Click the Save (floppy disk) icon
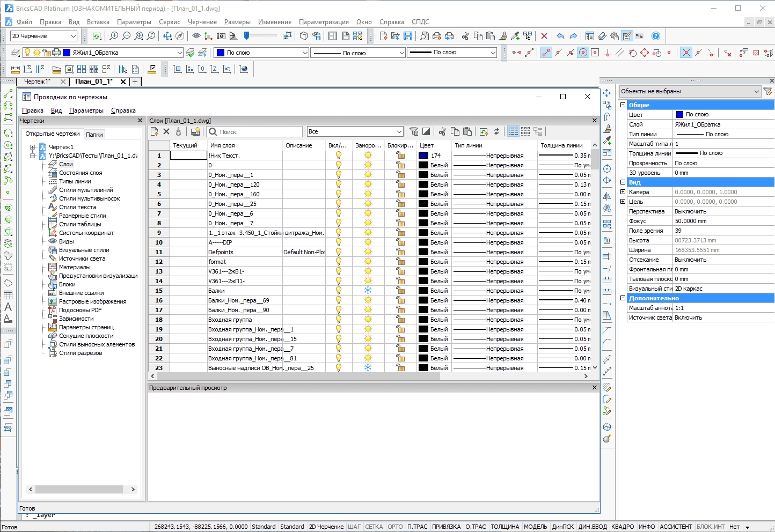Screen dimensions: 775x532 tap(408, 36)
